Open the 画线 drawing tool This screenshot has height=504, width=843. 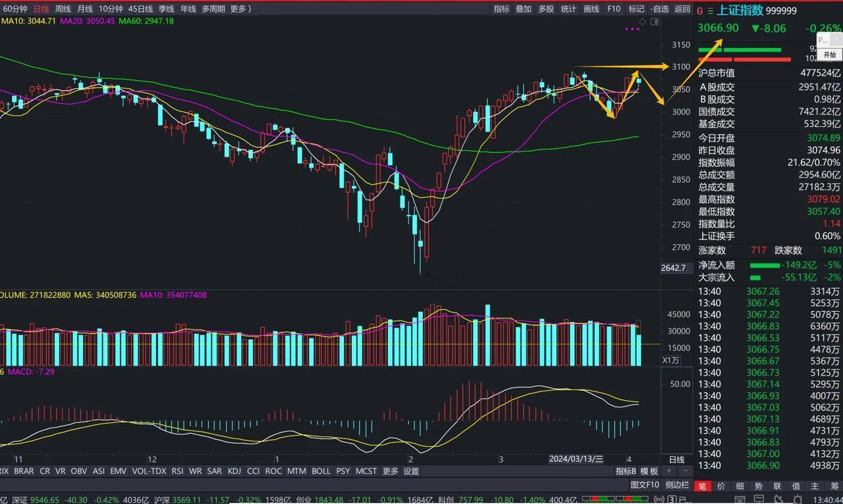pos(591,9)
